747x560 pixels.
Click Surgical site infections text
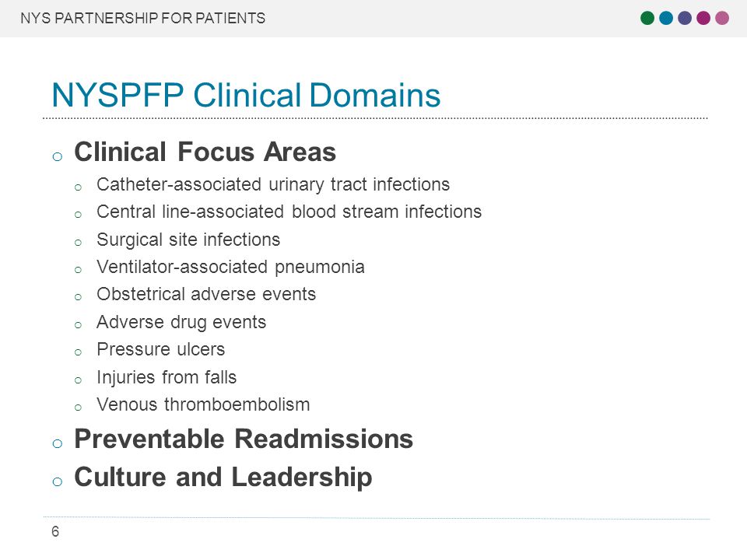pyautogui.click(x=188, y=240)
